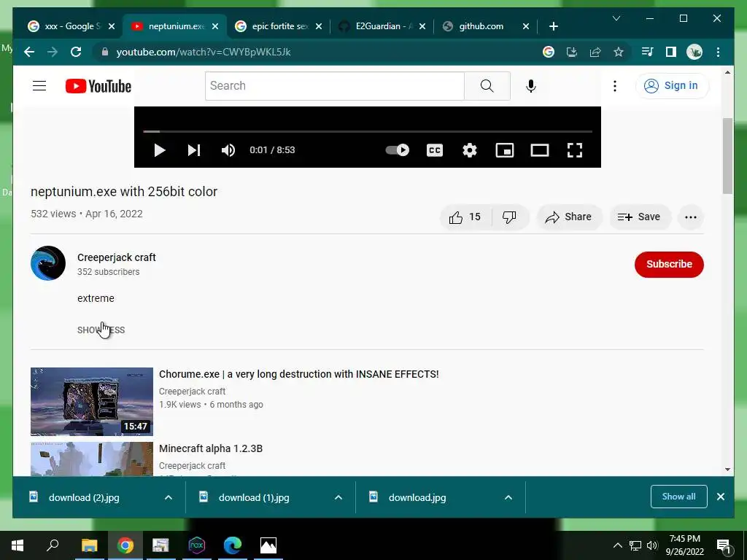Enter fullscreen in the video player

(575, 150)
